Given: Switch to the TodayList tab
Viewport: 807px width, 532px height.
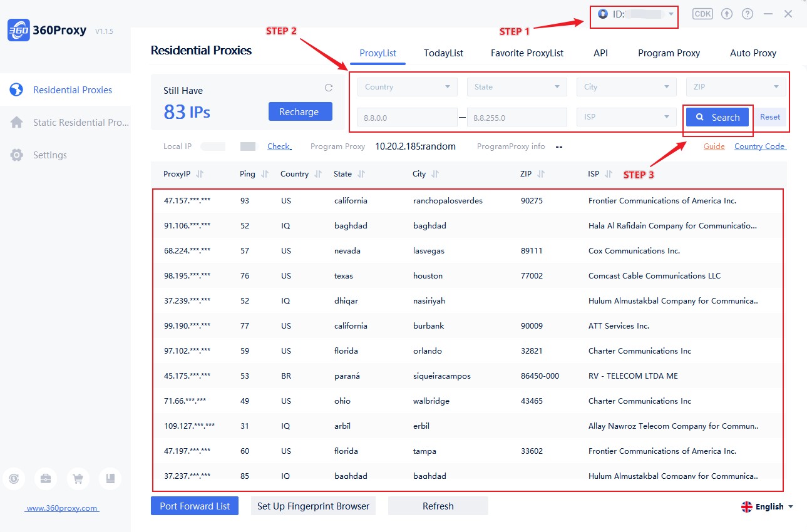Looking at the screenshot, I should (443, 53).
